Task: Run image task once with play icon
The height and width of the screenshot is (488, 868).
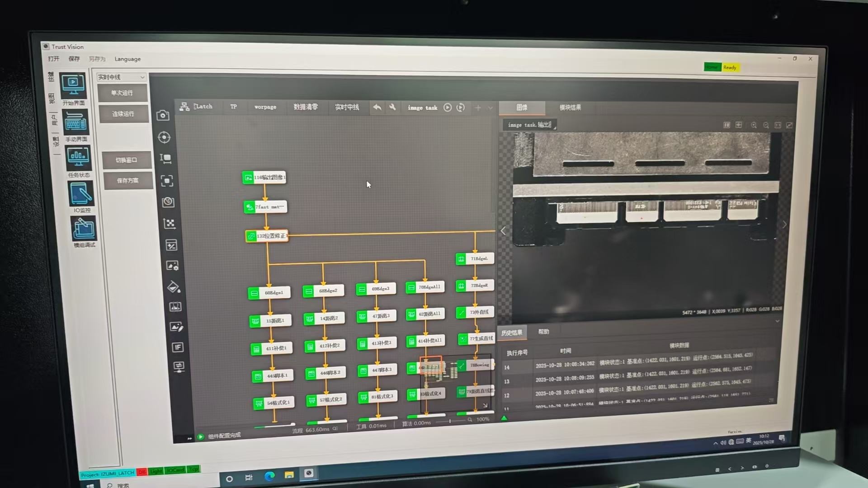Action: [448, 108]
